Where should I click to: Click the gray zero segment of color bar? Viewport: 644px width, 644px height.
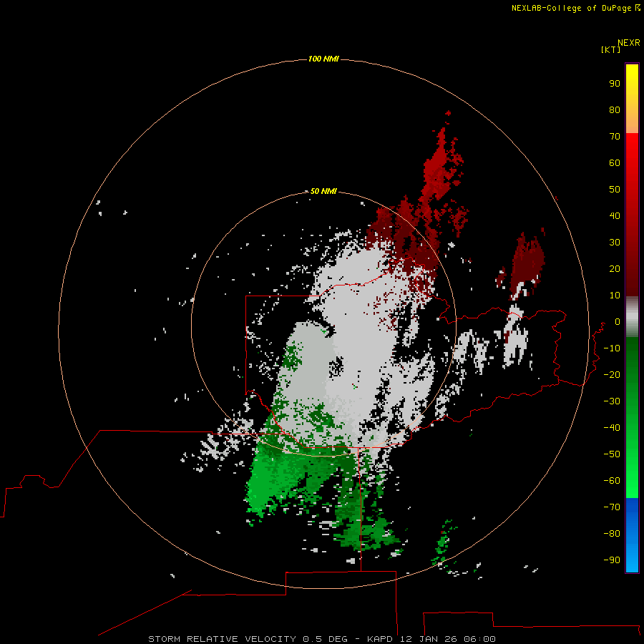point(632,317)
